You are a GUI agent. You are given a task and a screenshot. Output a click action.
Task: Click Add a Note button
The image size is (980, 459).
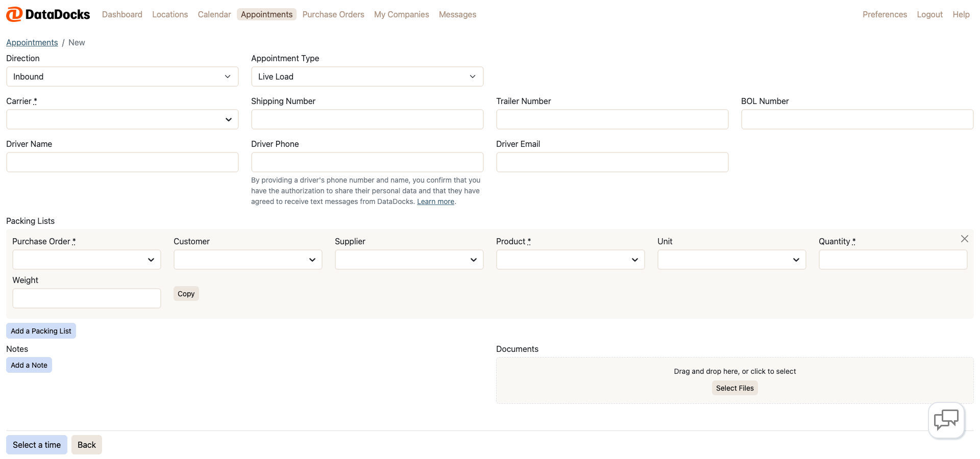[29, 365]
